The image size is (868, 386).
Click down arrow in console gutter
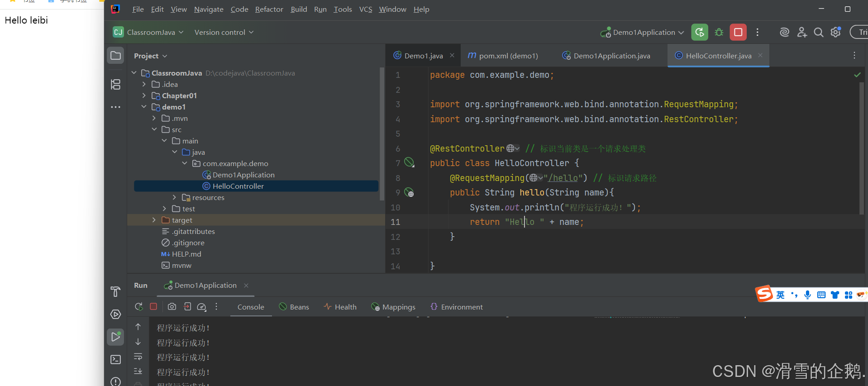click(x=138, y=342)
